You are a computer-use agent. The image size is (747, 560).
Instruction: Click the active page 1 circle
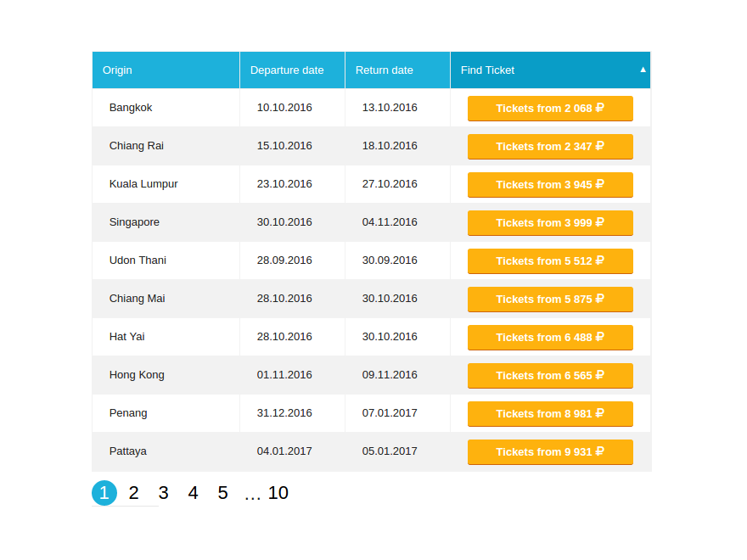[x=104, y=493]
